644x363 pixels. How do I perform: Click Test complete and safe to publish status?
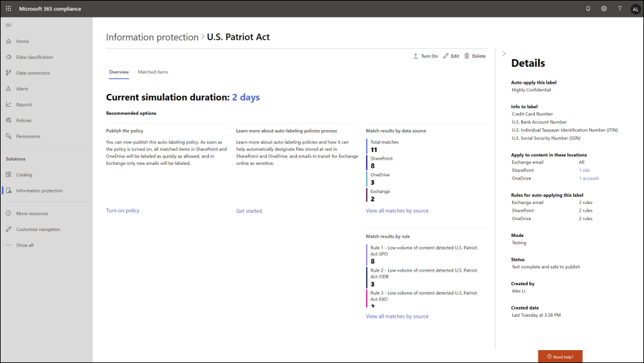[546, 267]
